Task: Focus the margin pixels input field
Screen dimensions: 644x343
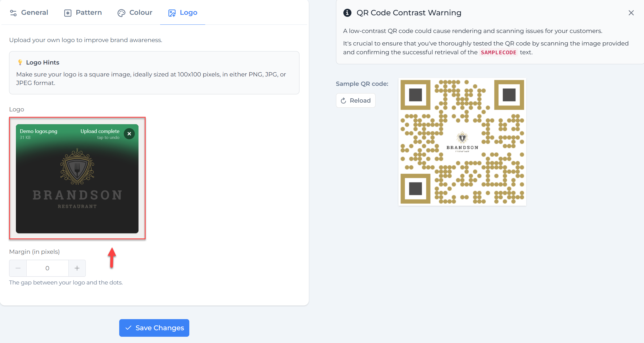Action: (47, 268)
